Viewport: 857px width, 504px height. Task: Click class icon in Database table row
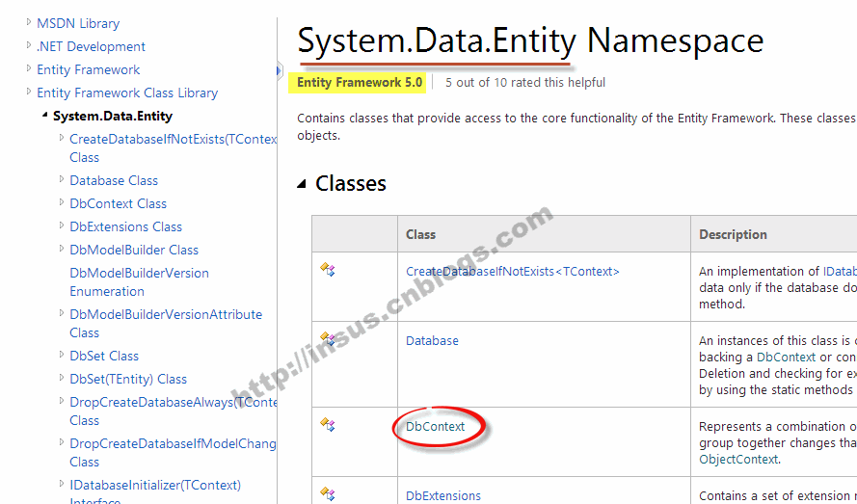tap(328, 339)
